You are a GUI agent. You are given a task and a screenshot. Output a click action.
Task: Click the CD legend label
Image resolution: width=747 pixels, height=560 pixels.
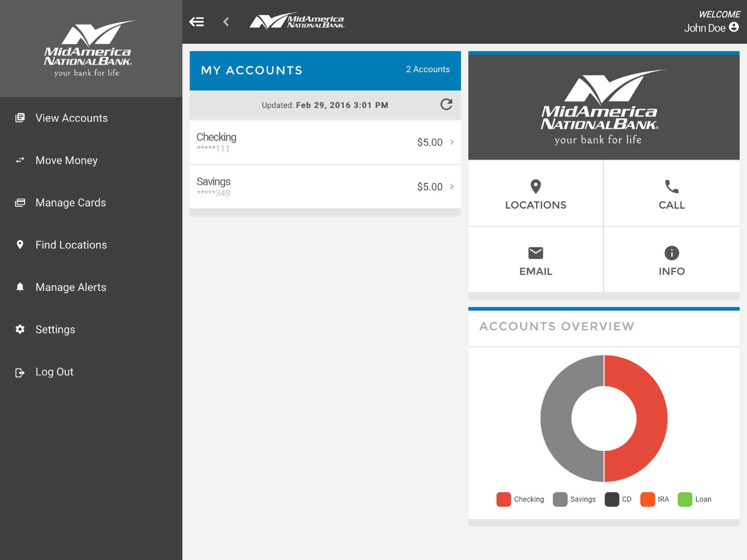click(626, 499)
